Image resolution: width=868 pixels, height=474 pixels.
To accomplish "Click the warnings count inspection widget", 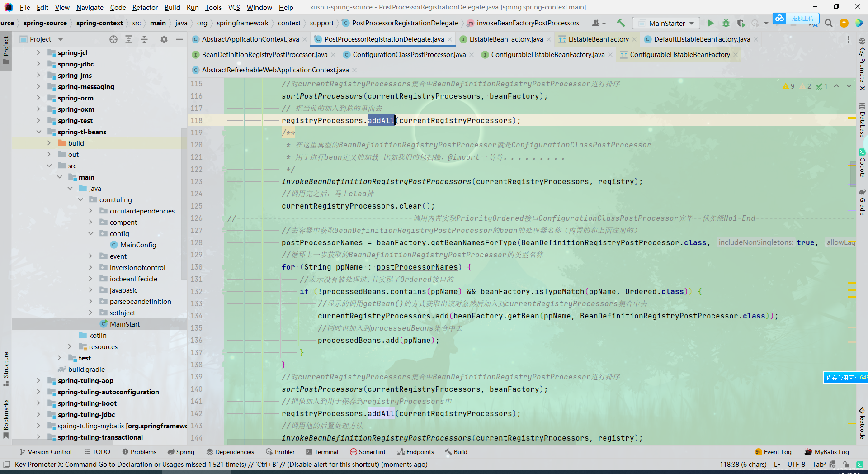I will click(788, 86).
